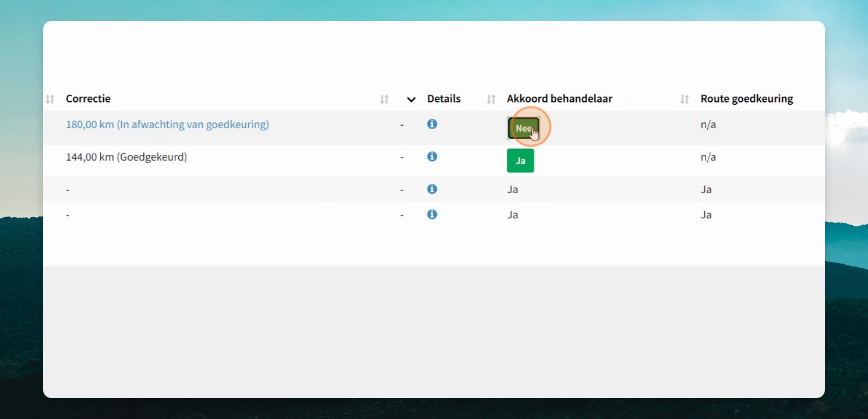Click sort arrows between Details and Akkoord behandelaar
Viewport: 868px width, 419px height.
[491, 99]
